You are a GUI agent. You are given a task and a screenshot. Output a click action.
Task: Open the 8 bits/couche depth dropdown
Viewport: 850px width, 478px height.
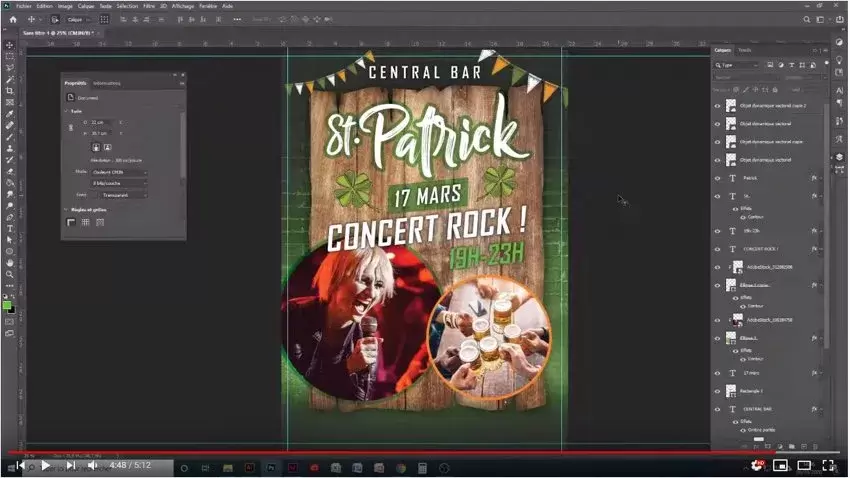coord(119,184)
